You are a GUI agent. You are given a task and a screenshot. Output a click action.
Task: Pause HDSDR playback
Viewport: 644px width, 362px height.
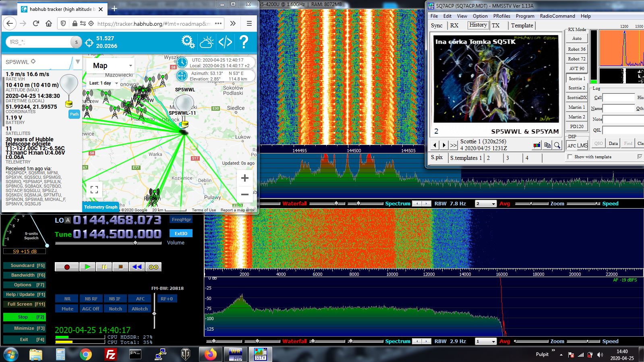pos(104,267)
